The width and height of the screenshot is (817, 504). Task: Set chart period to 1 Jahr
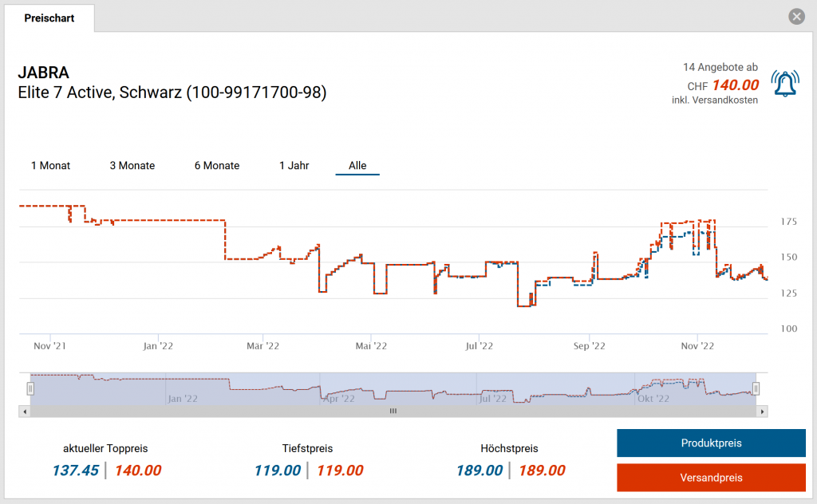tap(294, 166)
